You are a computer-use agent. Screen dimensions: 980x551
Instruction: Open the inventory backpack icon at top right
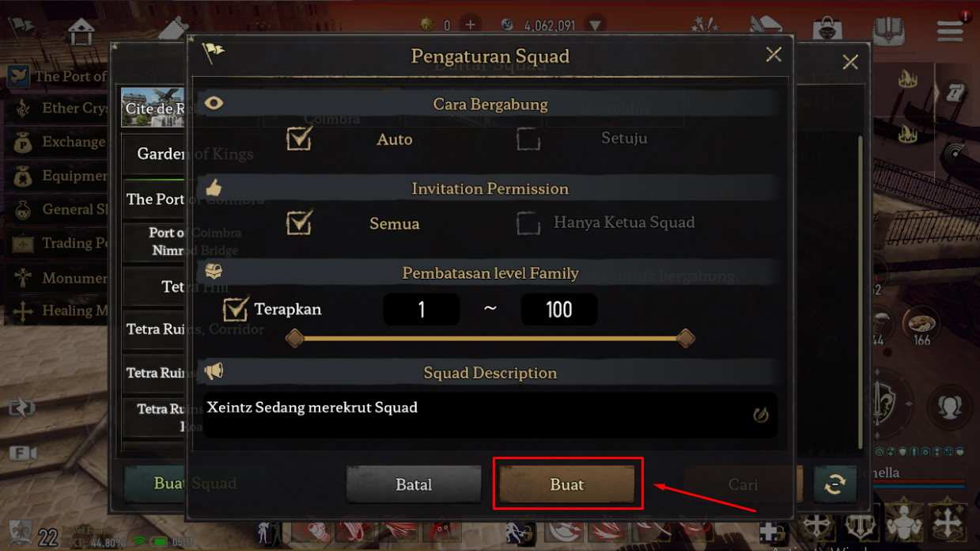889,30
